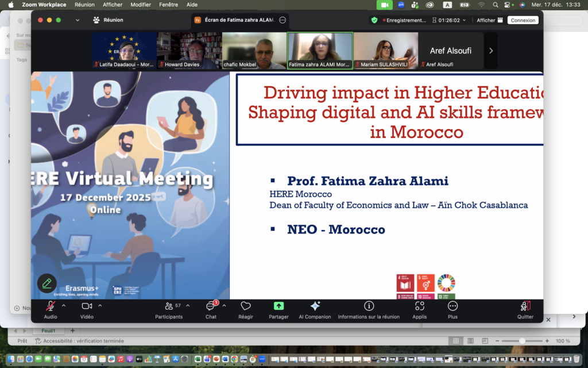Open the Chat panel icon
The width and height of the screenshot is (588, 368).
coord(211,306)
